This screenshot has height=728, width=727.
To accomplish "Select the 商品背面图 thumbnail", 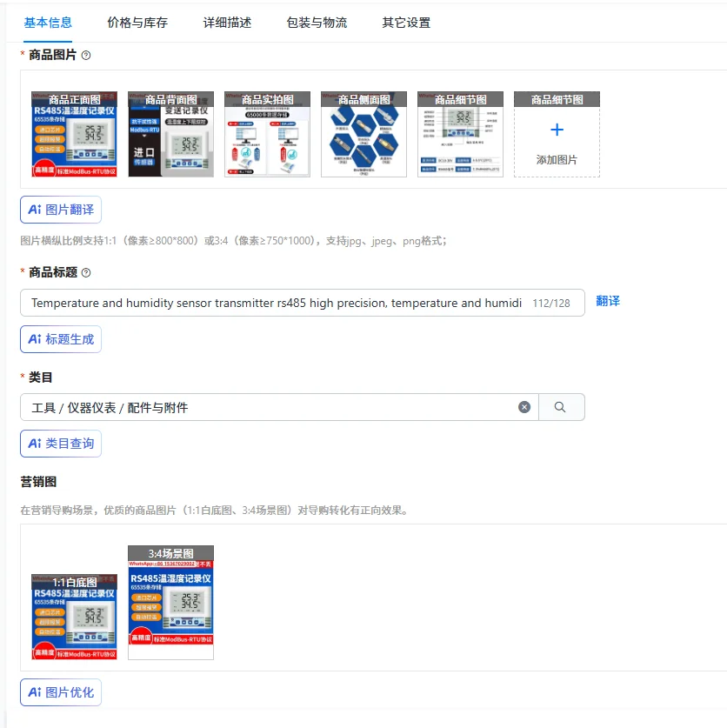I will (170, 134).
